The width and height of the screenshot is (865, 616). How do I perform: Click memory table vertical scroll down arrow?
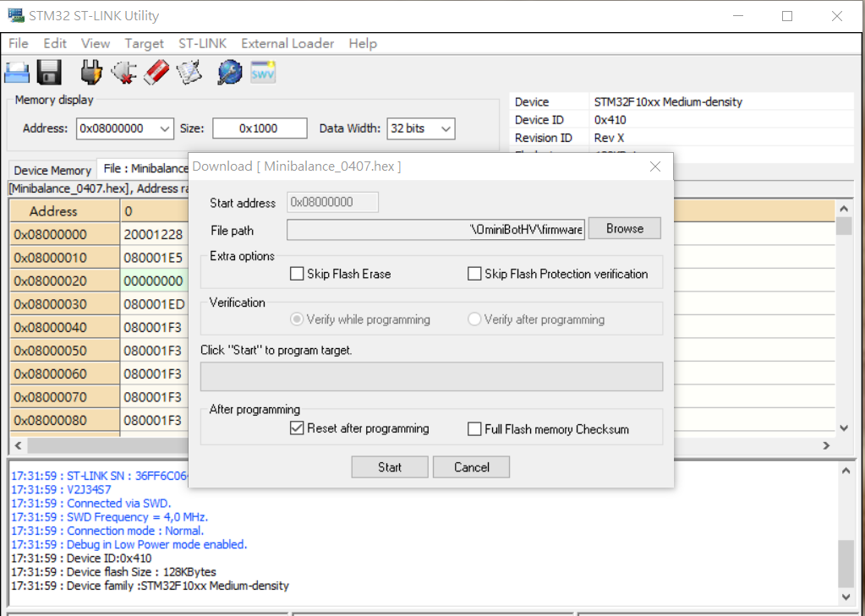click(x=844, y=428)
